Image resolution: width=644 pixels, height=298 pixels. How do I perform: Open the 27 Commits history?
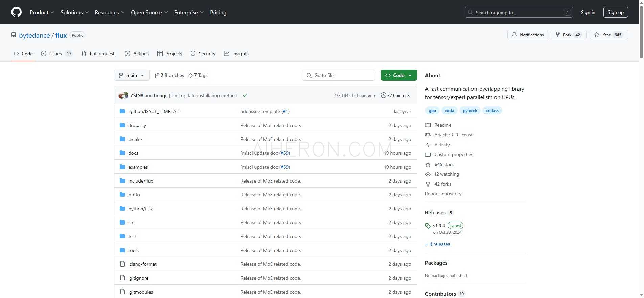(395, 95)
